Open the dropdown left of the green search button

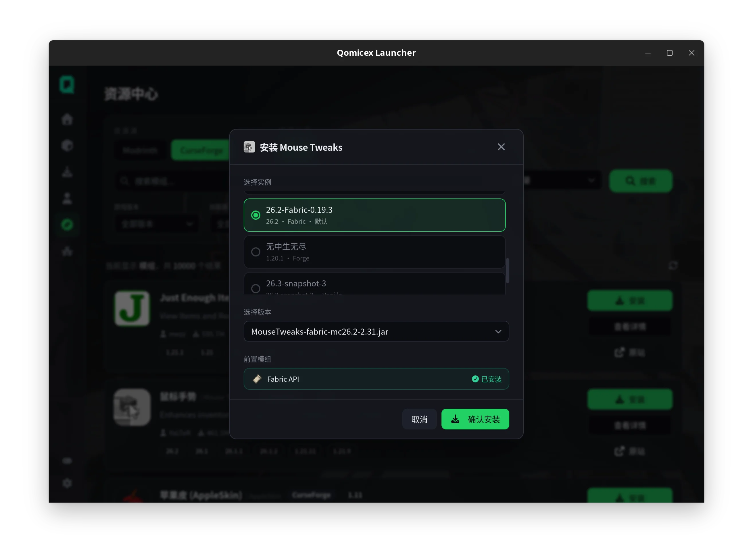tap(562, 180)
